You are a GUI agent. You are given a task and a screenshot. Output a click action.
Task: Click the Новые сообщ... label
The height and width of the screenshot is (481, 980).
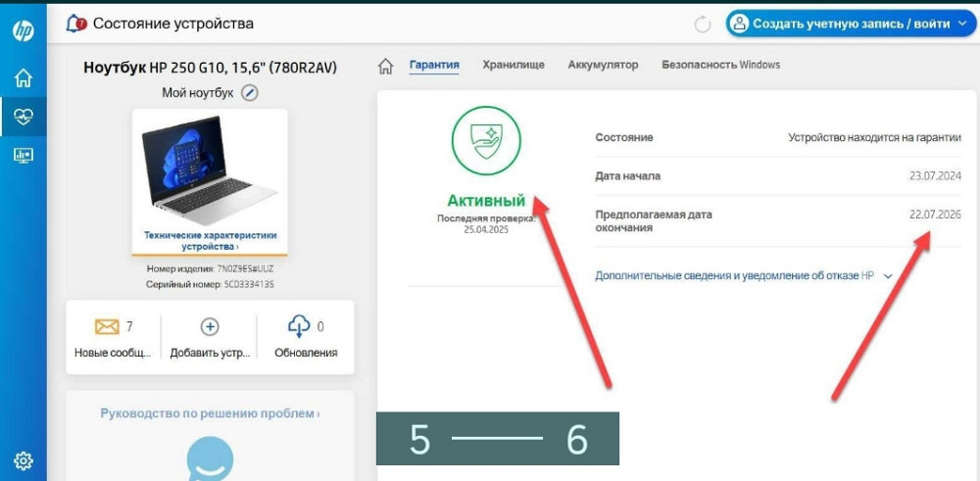coord(113,353)
